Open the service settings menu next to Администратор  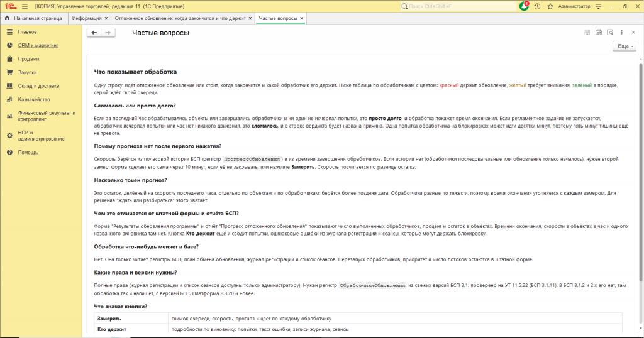pos(599,6)
